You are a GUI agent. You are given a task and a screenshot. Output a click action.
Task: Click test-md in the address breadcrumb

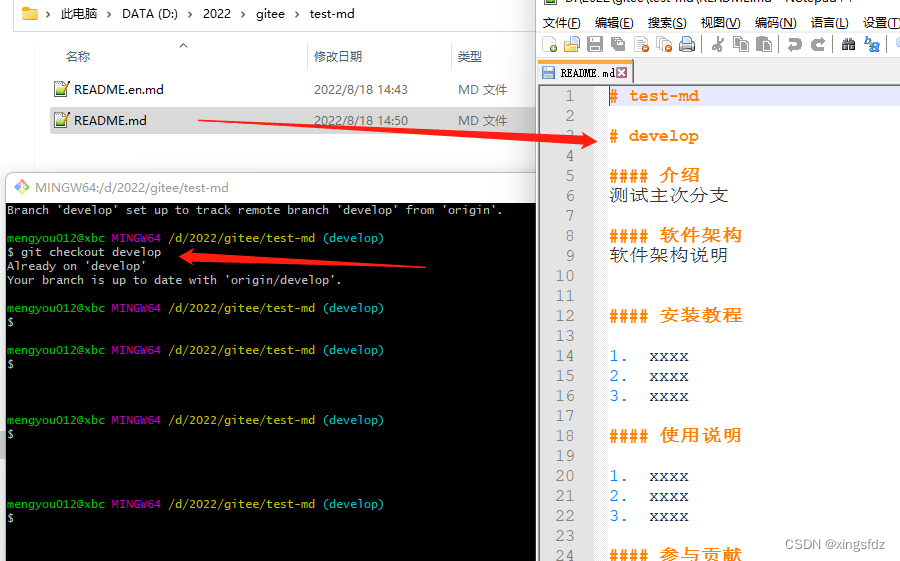coord(332,14)
